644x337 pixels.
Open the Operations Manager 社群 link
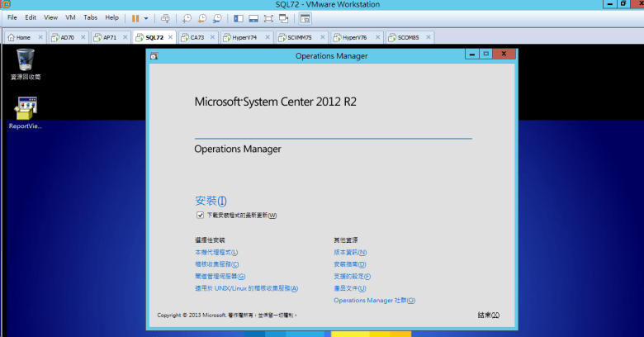[x=374, y=301]
